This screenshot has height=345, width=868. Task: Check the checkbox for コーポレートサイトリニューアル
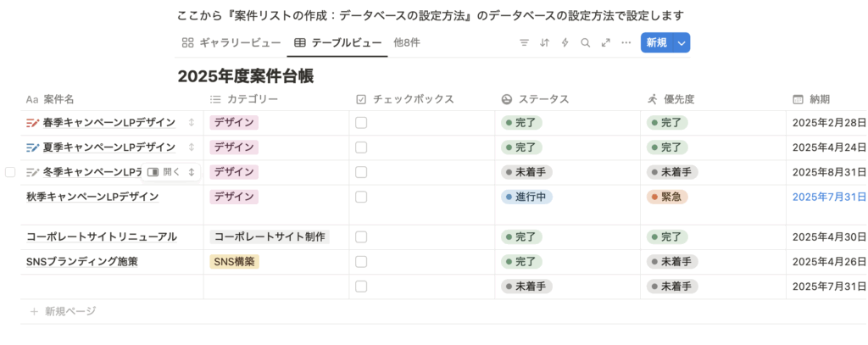(361, 237)
